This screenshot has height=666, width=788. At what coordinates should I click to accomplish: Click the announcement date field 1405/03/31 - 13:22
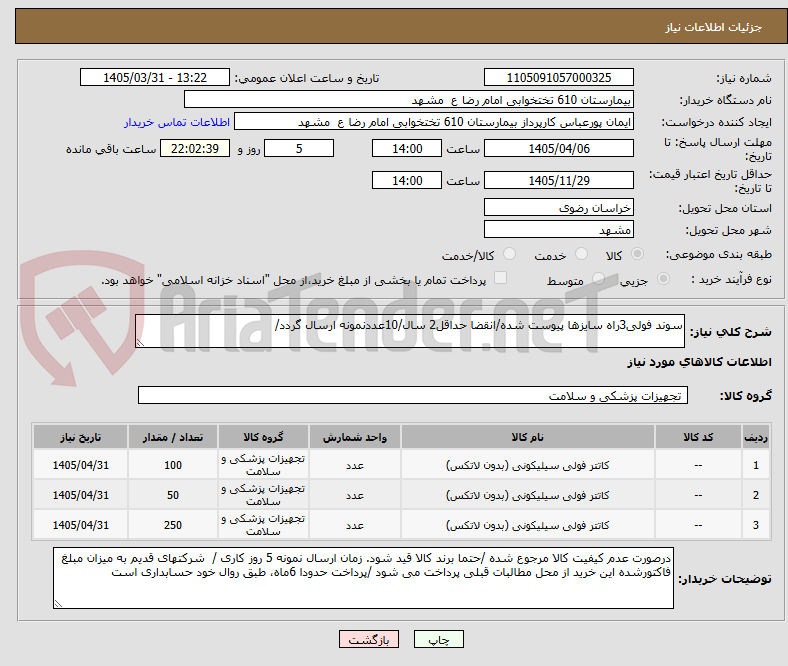click(155, 77)
